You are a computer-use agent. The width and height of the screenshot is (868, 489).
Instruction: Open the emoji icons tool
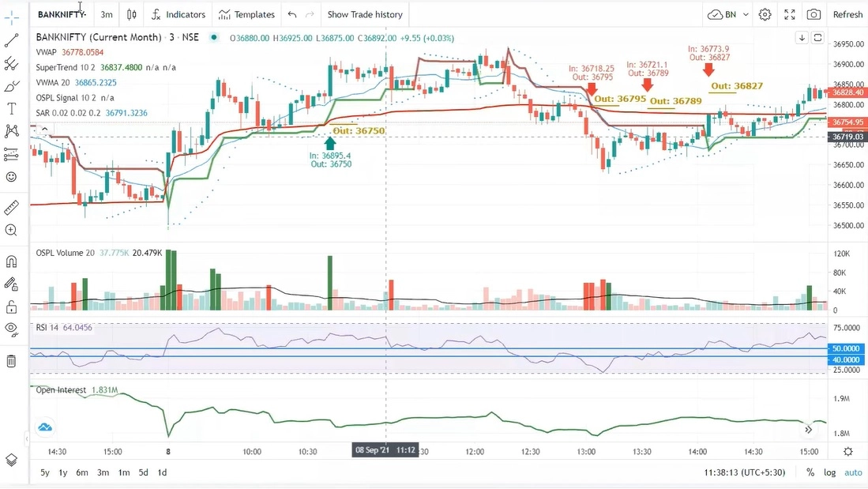(x=12, y=177)
